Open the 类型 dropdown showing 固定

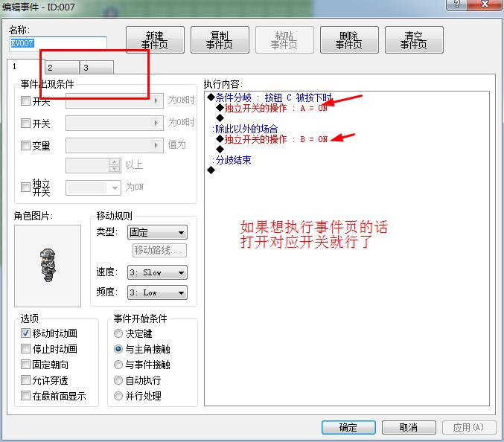pyautogui.click(x=157, y=232)
